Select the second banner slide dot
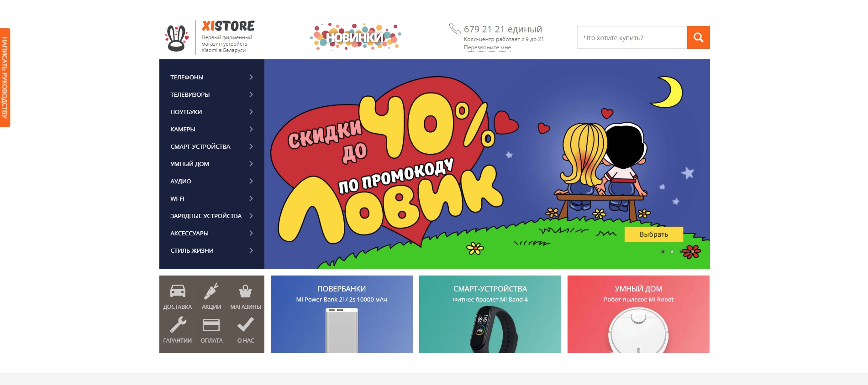868x385 pixels. click(672, 252)
